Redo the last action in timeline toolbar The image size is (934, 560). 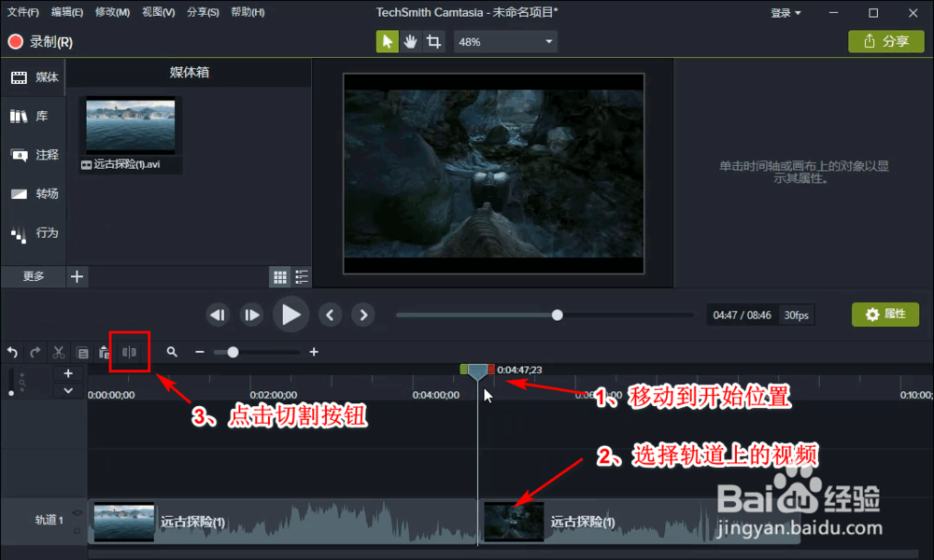(35, 352)
